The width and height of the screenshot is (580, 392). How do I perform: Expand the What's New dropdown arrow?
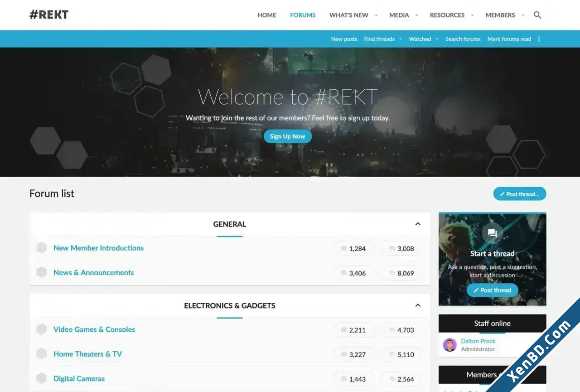coord(376,15)
